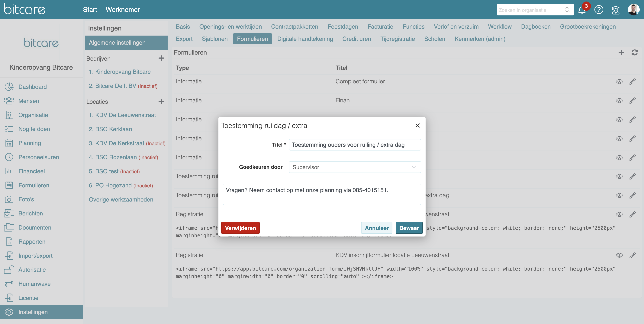Add a new location under Locaties
The height and width of the screenshot is (324, 644).
coord(161,101)
